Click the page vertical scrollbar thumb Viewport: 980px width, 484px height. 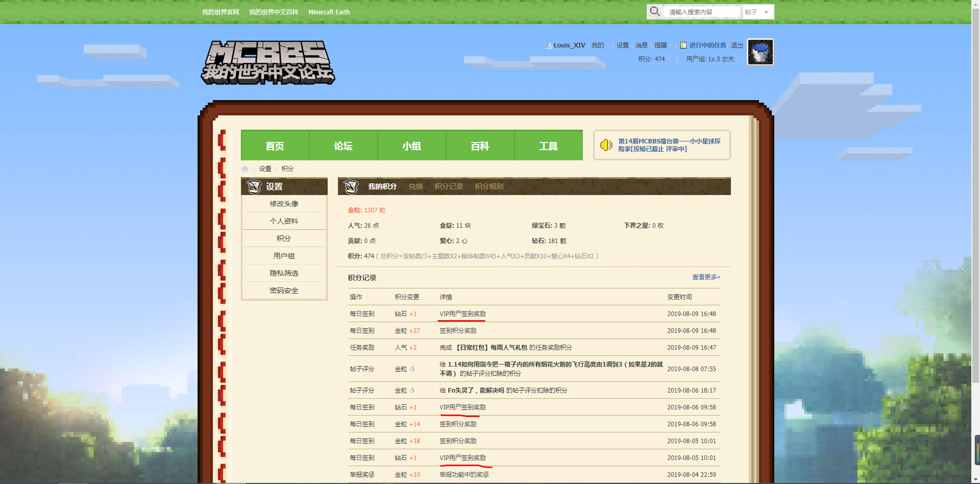point(975,204)
